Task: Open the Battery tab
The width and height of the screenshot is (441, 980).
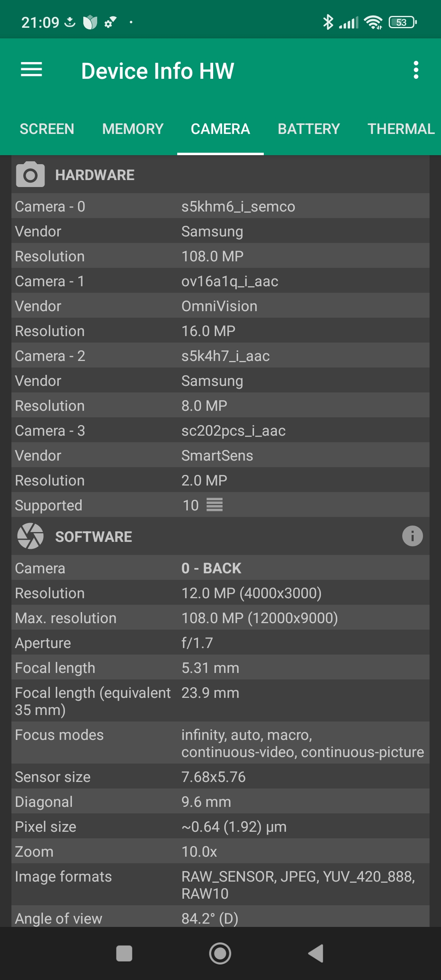Action: point(309,129)
